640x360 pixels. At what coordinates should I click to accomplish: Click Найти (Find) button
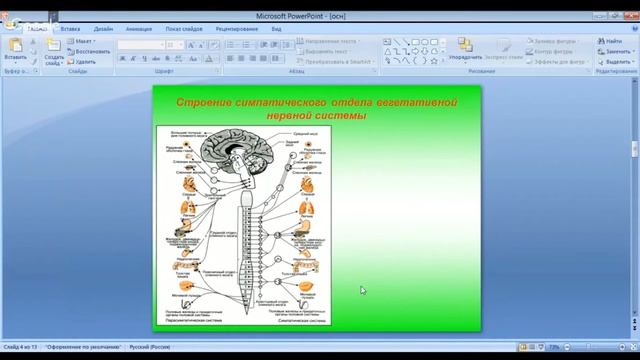[610, 41]
